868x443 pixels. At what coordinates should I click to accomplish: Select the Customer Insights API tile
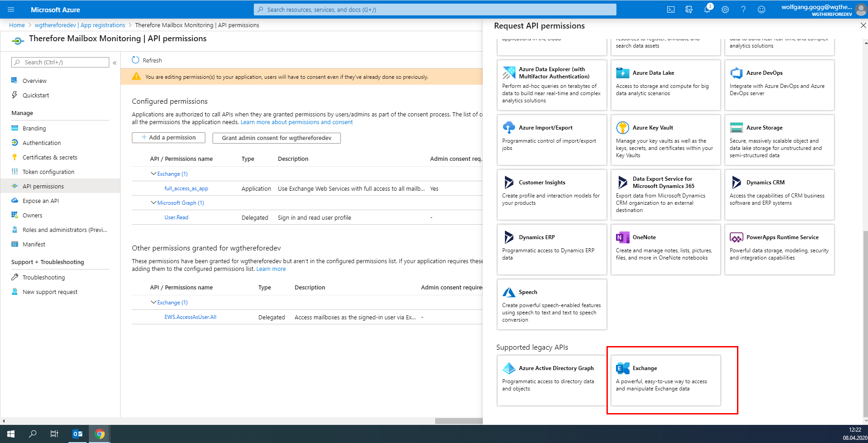click(x=552, y=195)
